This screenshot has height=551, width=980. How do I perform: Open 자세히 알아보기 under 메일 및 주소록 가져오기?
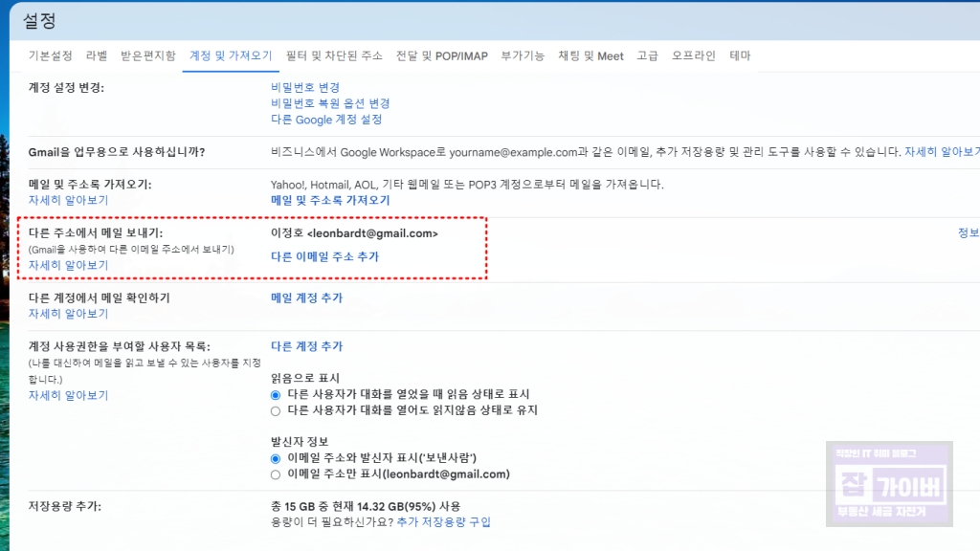pos(68,201)
